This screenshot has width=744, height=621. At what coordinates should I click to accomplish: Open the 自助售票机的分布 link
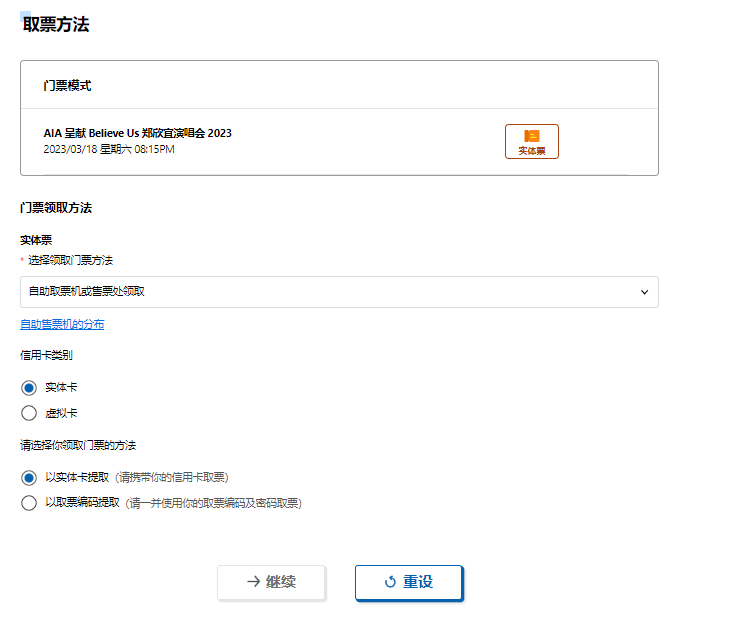[x=62, y=324]
